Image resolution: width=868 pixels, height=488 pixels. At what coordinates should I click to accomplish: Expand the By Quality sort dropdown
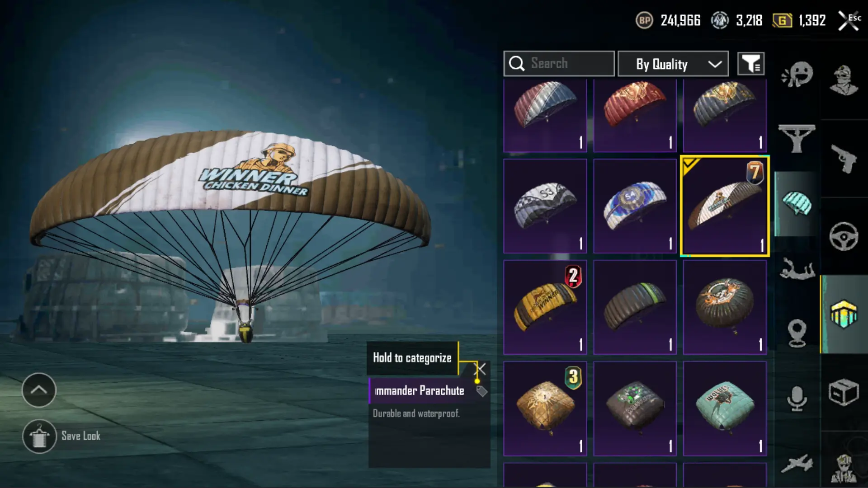click(673, 64)
